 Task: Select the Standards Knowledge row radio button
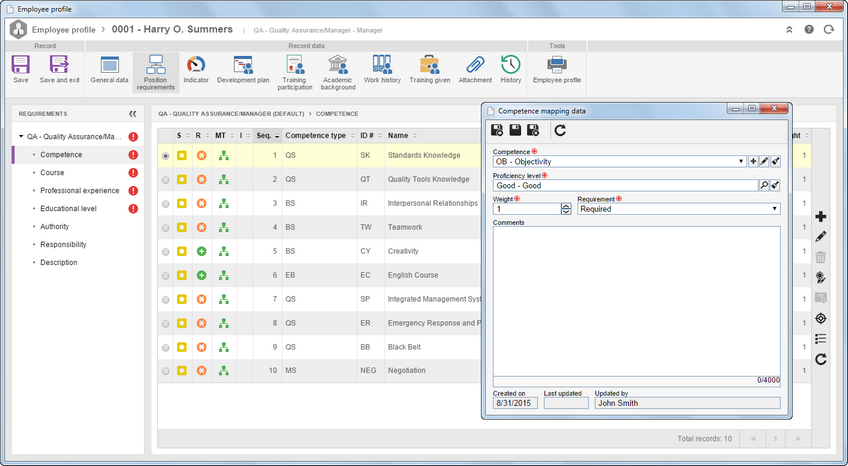tap(165, 156)
